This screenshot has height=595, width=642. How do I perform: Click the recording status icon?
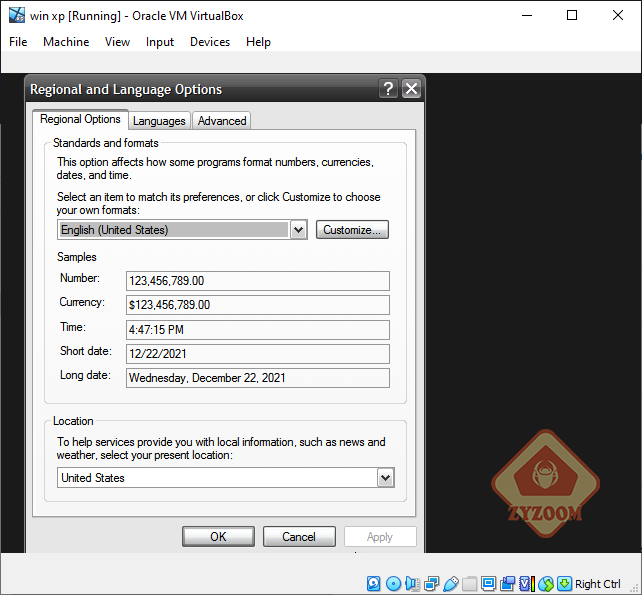point(508,584)
